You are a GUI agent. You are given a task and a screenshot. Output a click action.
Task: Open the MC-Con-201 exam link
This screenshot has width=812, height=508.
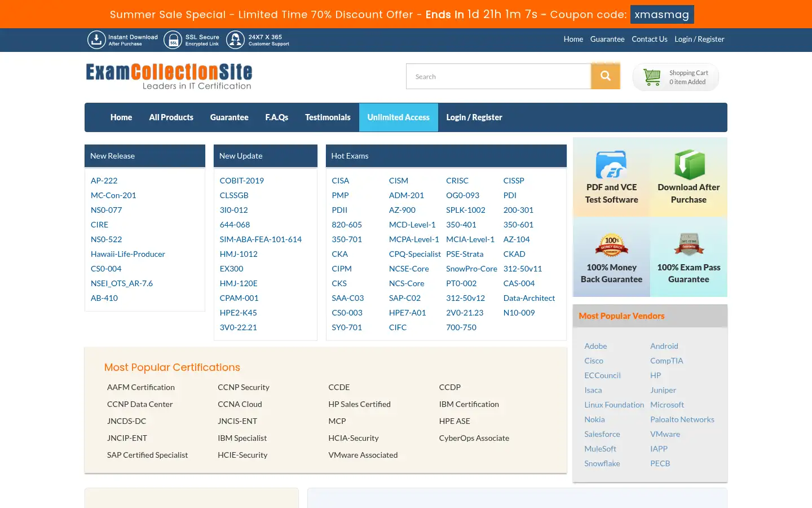click(x=113, y=195)
